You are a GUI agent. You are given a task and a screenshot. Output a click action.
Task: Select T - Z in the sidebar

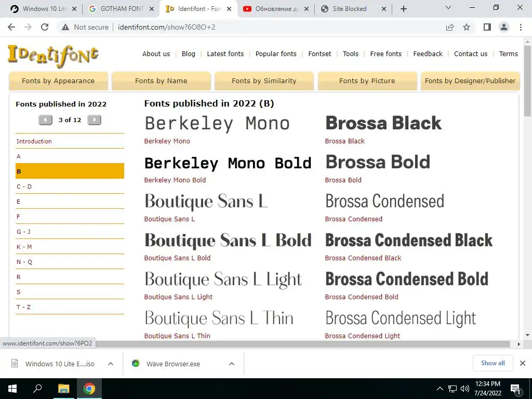(70, 307)
